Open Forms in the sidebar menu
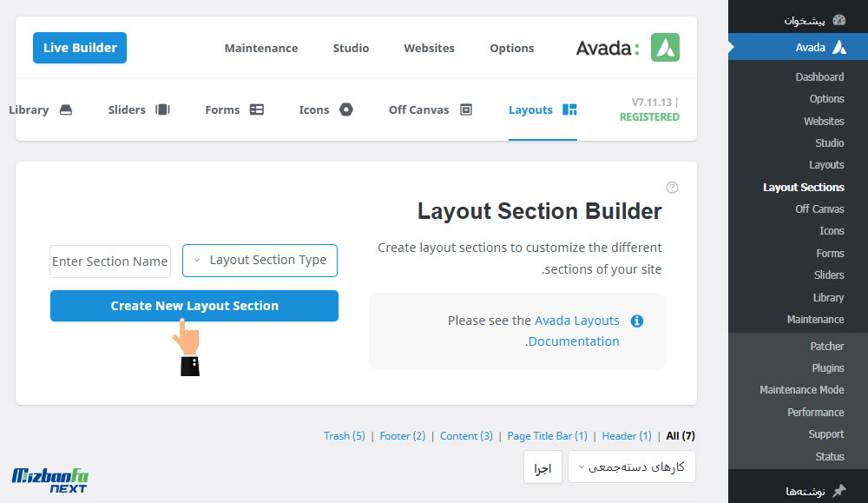 pyautogui.click(x=830, y=253)
